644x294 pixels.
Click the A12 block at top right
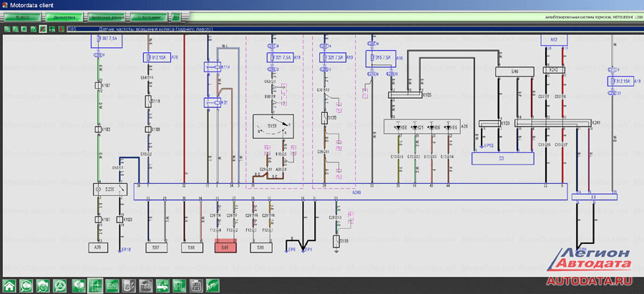coord(554,40)
